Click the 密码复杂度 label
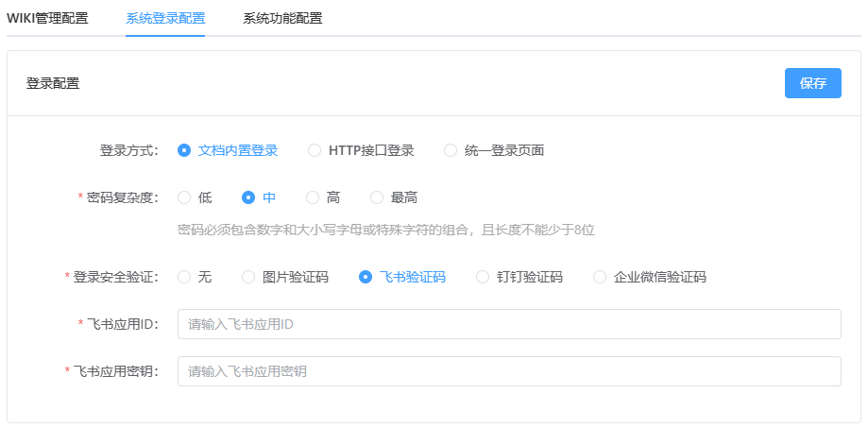Image resolution: width=868 pixels, height=428 pixels. click(x=123, y=197)
